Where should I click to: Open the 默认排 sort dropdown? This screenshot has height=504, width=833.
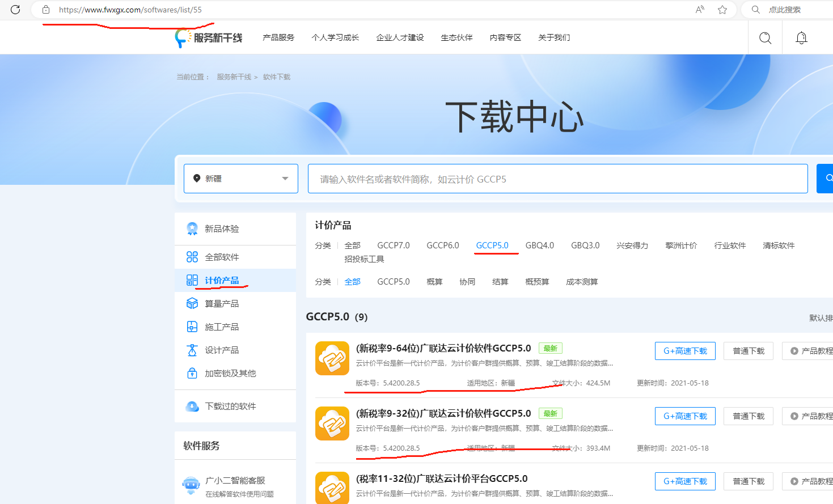point(821,318)
